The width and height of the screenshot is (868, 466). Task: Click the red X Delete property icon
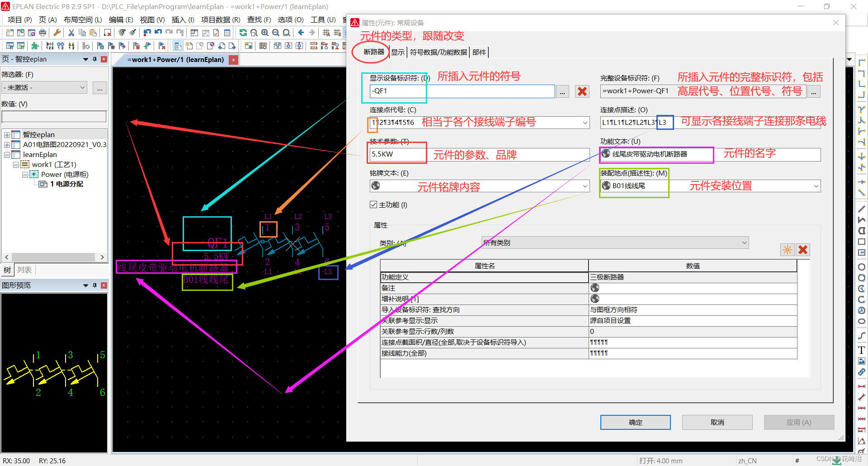(x=803, y=250)
